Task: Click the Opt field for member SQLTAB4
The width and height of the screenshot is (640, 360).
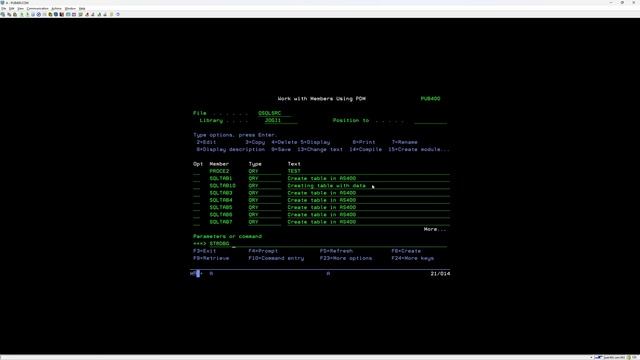Action: pyautogui.click(x=196, y=200)
